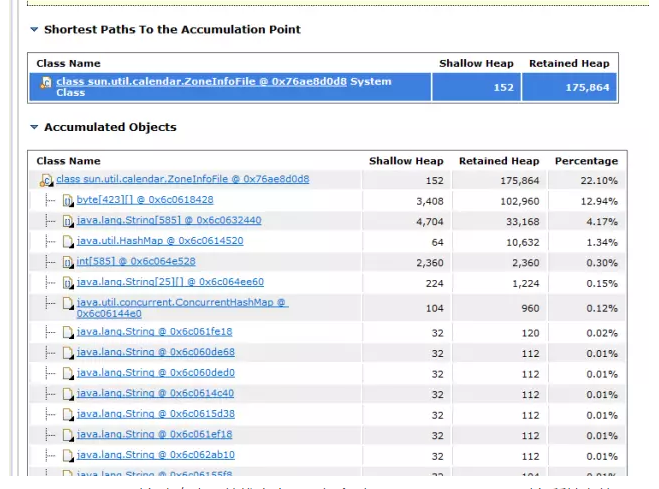Click Shallow Heap header in Accumulated Objects table

(406, 161)
